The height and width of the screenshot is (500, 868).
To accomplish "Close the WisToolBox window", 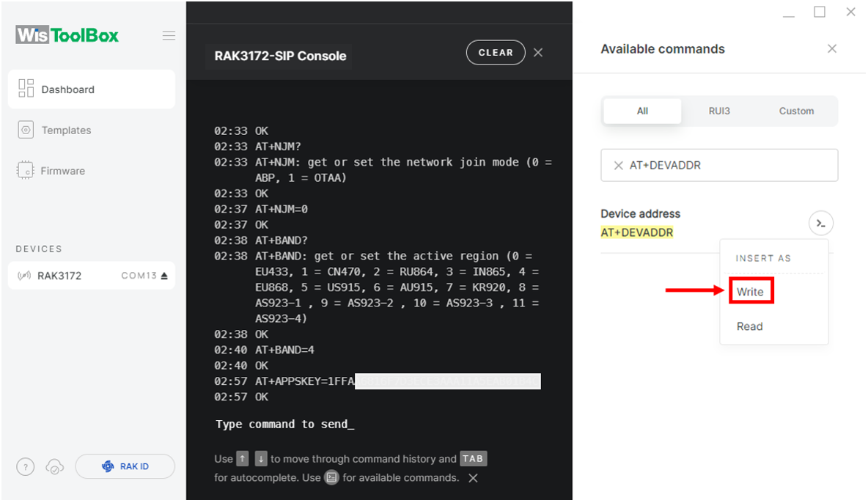I will pos(851,12).
